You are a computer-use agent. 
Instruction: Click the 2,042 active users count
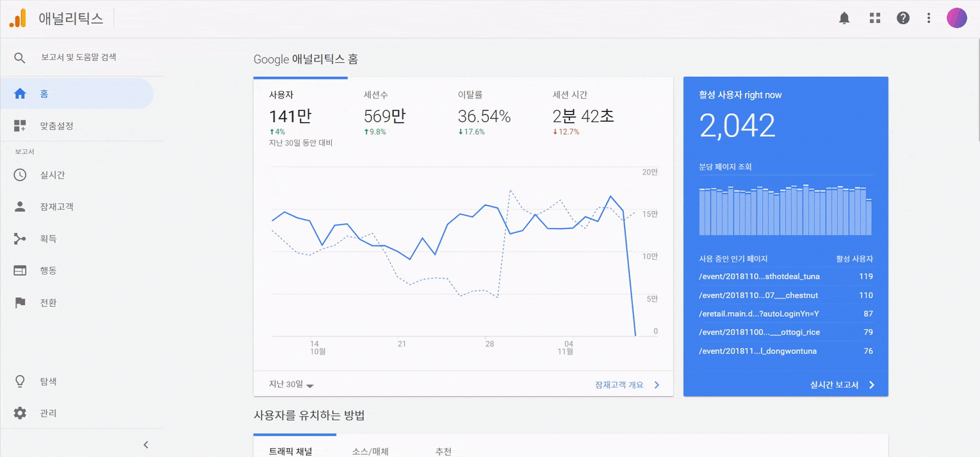(x=737, y=126)
